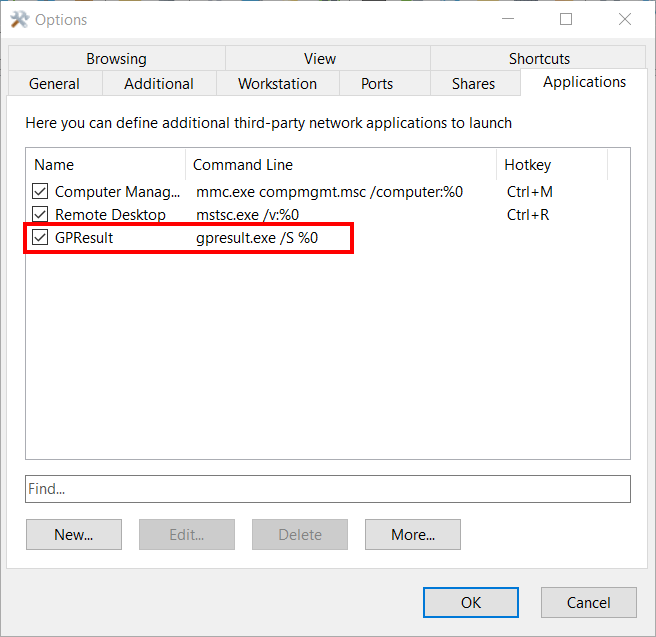Uncheck the Computer Management checkbox
Image resolution: width=656 pixels, height=637 pixels.
(40, 191)
